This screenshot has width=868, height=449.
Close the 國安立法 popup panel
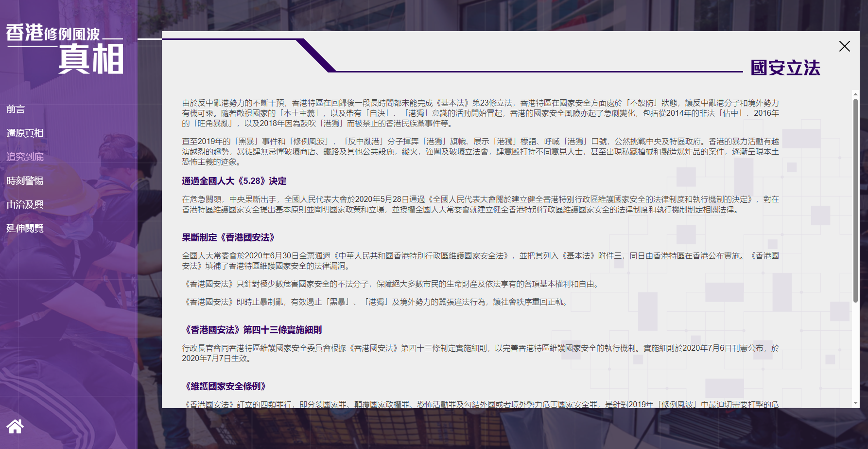(844, 46)
